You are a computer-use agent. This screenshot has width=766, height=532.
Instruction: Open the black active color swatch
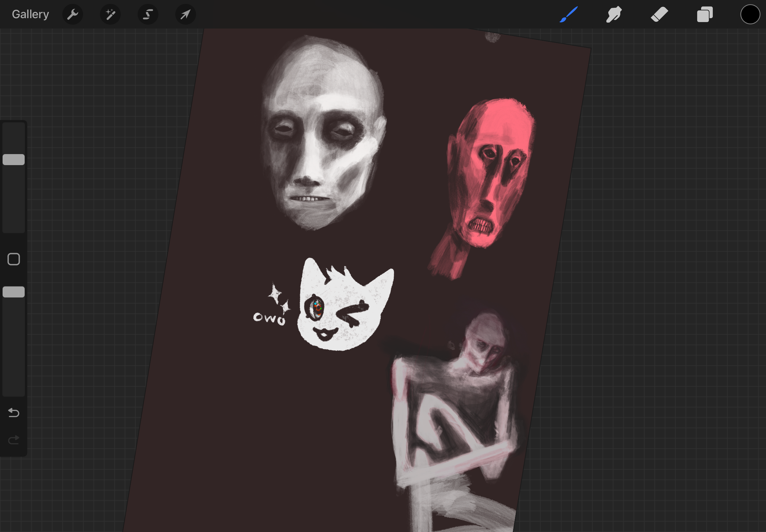pos(750,14)
